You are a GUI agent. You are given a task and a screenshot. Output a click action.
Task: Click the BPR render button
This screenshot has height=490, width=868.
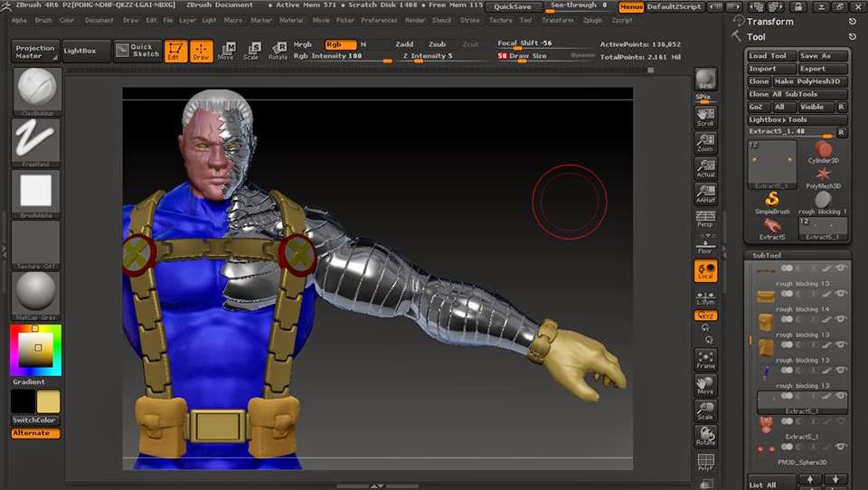click(705, 80)
